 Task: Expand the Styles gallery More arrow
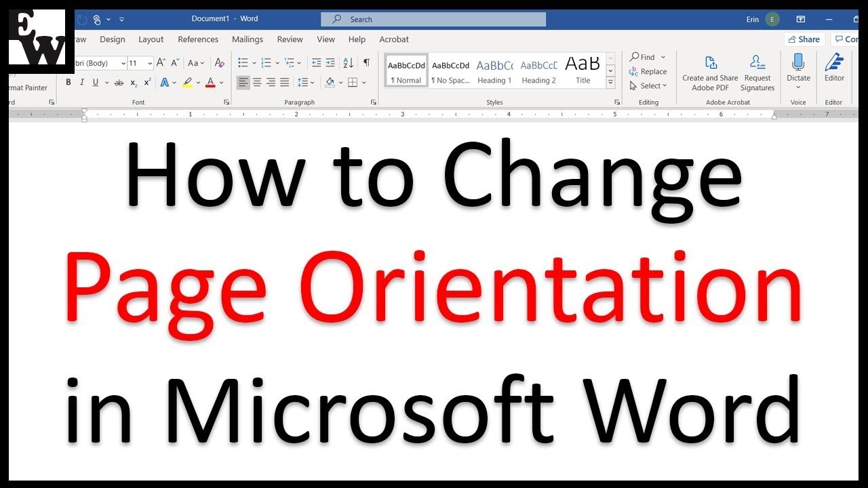click(610, 83)
